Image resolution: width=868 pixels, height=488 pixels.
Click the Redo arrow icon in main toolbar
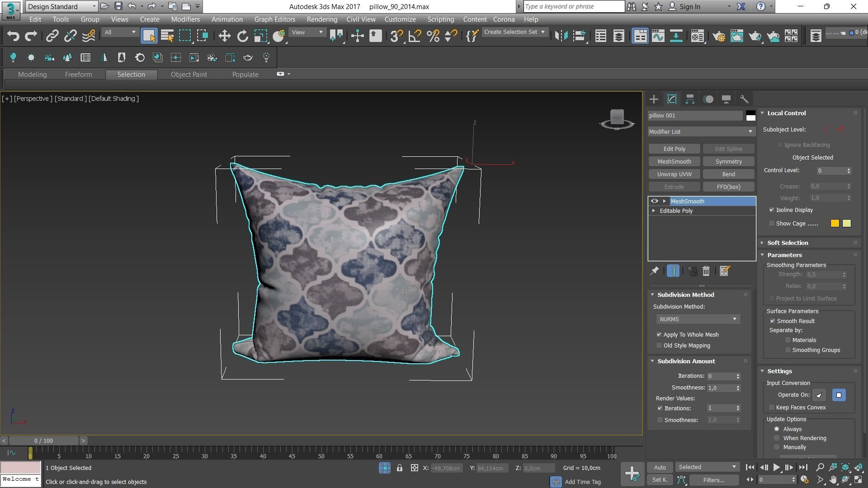(31, 36)
